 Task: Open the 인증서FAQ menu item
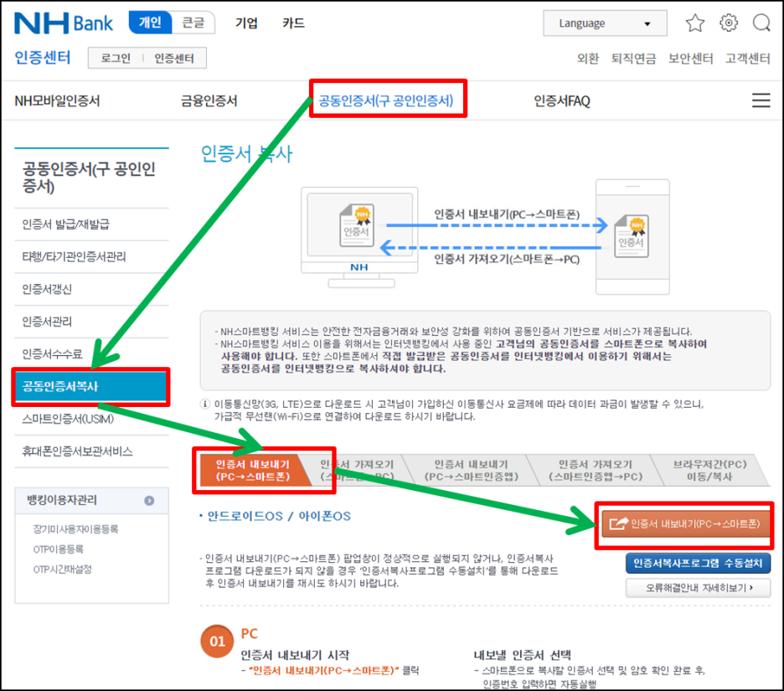pyautogui.click(x=562, y=101)
